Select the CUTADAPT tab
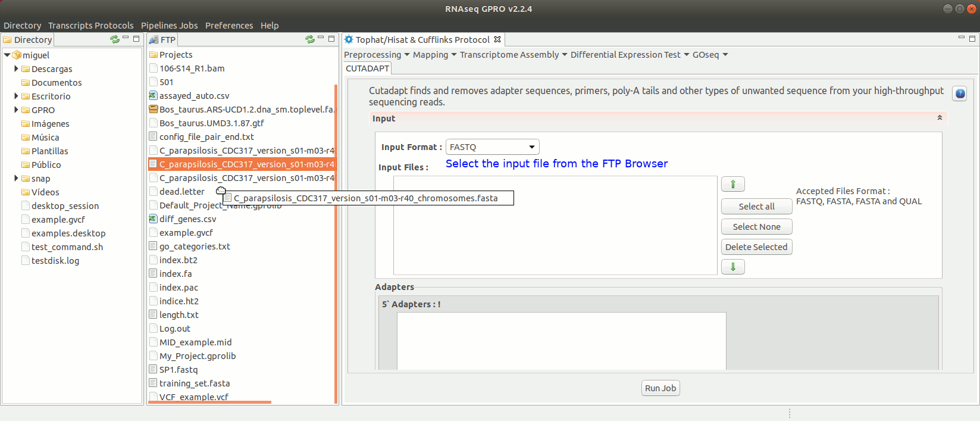Viewport: 980px width, 421px height. click(367, 68)
